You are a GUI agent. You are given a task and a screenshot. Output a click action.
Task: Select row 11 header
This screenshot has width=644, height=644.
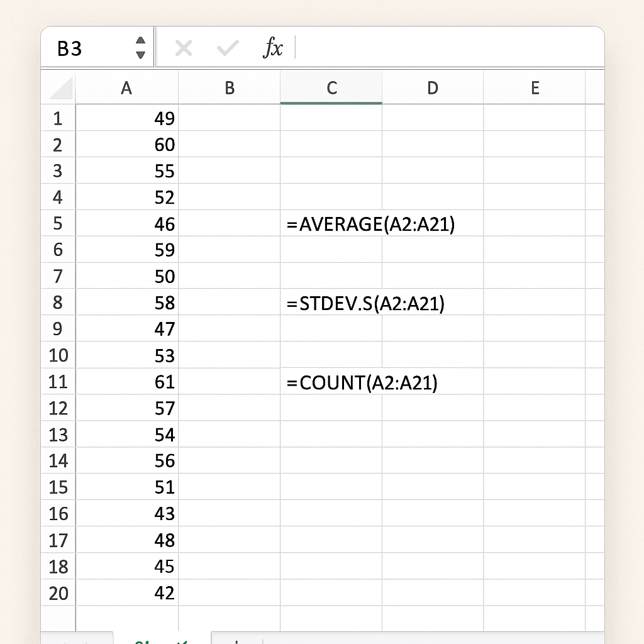click(58, 382)
